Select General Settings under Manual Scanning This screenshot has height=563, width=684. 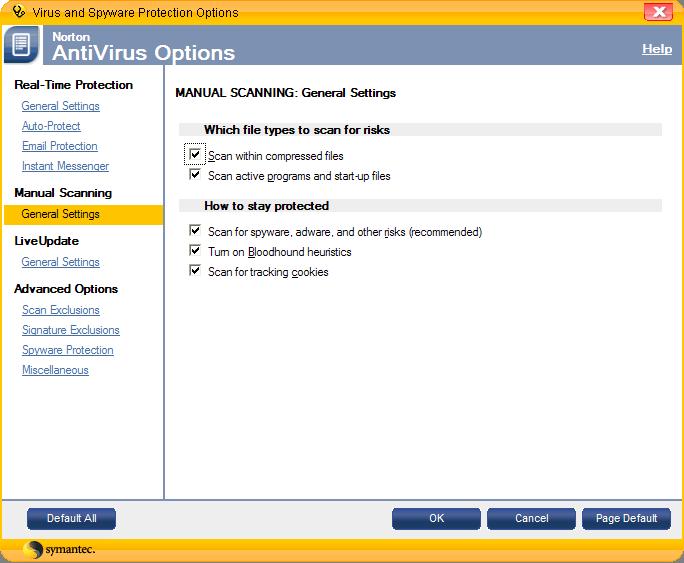83,214
